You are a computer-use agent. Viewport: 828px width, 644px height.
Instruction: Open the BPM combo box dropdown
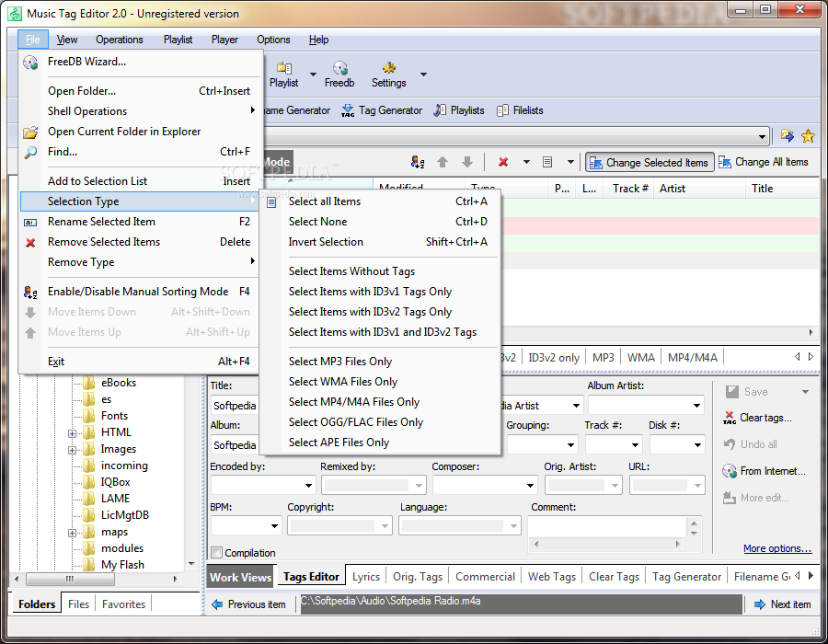click(274, 526)
